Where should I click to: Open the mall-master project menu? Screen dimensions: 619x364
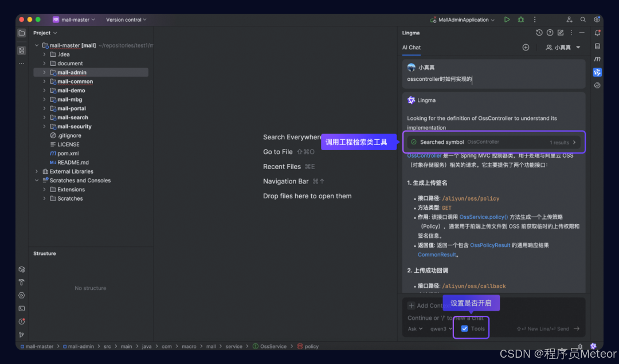click(74, 19)
